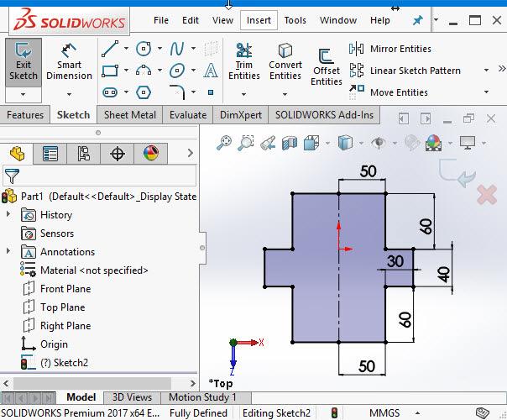
Task: Switch to SOLIDWORKS Add-Ins tab
Action: point(324,115)
